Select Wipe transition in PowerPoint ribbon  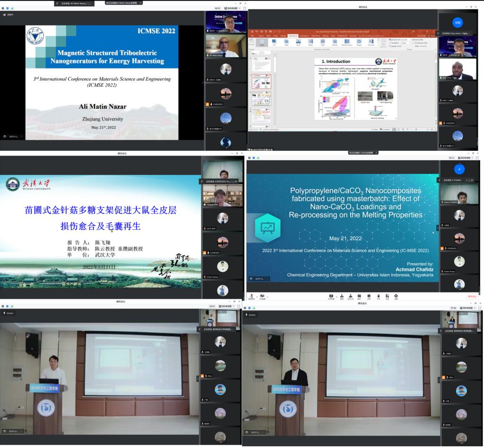(311, 42)
